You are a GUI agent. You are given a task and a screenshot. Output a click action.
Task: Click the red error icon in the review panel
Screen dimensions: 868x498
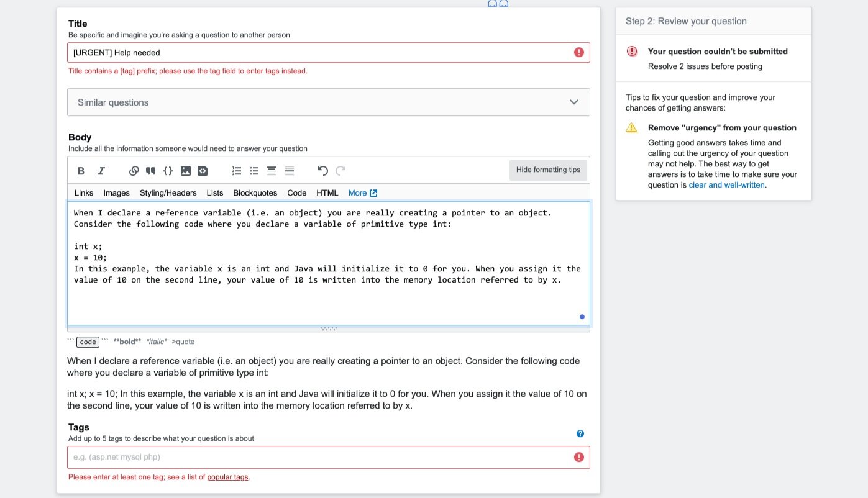click(632, 52)
